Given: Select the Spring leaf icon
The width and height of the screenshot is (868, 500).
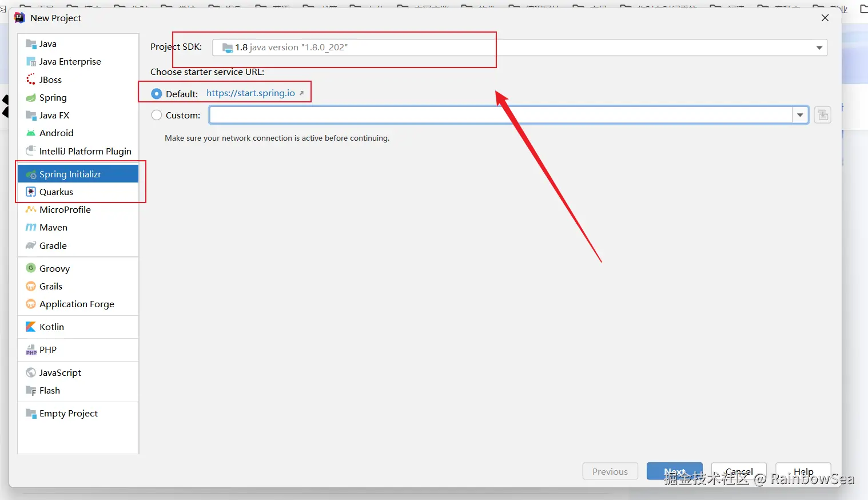Looking at the screenshot, I should tap(31, 98).
